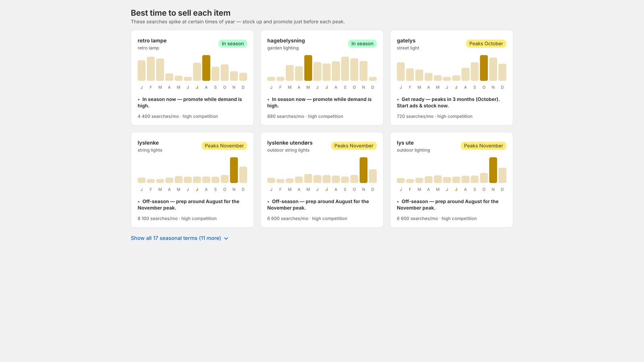
Task: Open the hagebelysning keyword title
Action: pos(286,41)
